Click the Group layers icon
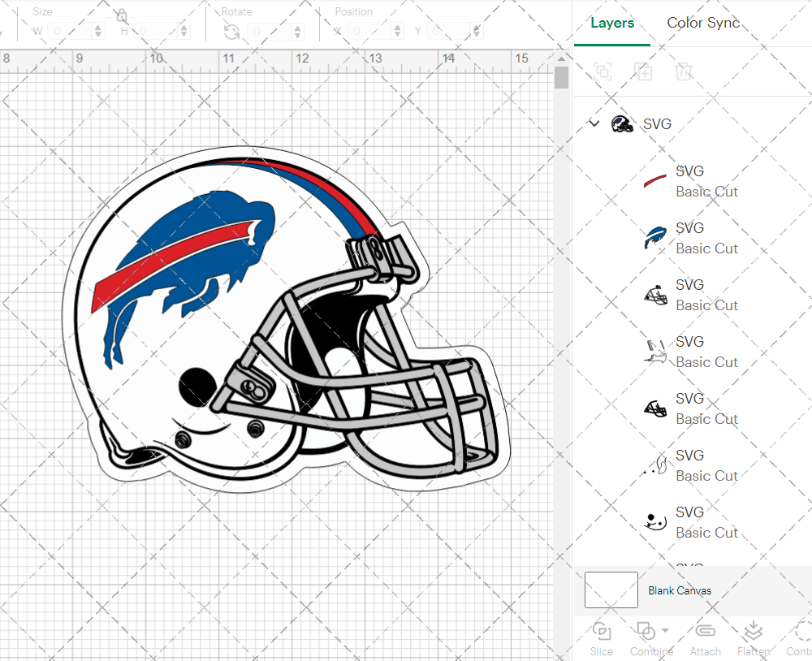The width and height of the screenshot is (812, 661). point(603,71)
